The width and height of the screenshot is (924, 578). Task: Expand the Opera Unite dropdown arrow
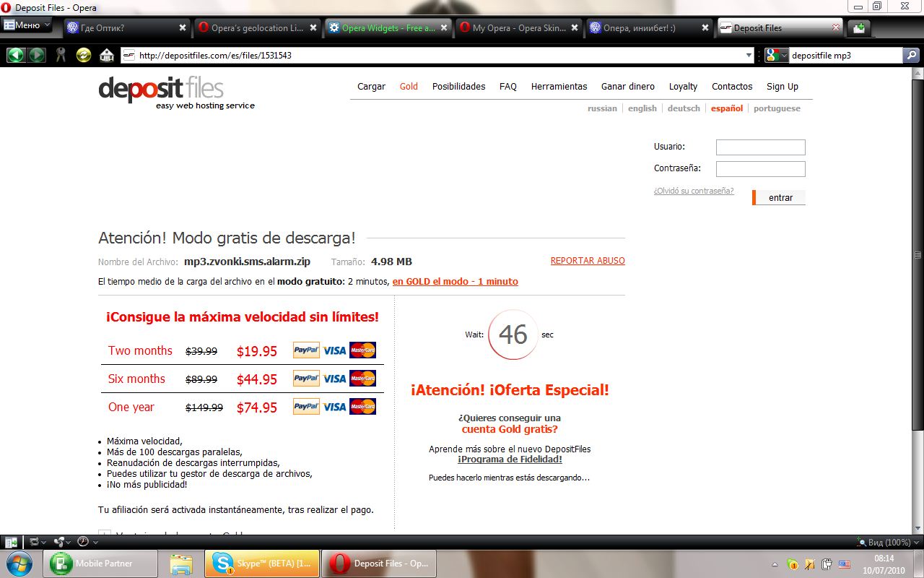pyautogui.click(x=69, y=542)
